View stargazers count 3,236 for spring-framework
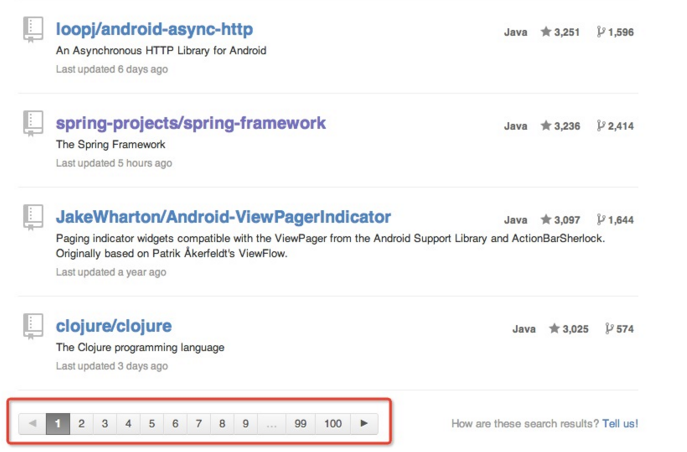Image resolution: width=687 pixels, height=452 pixels. [x=560, y=126]
